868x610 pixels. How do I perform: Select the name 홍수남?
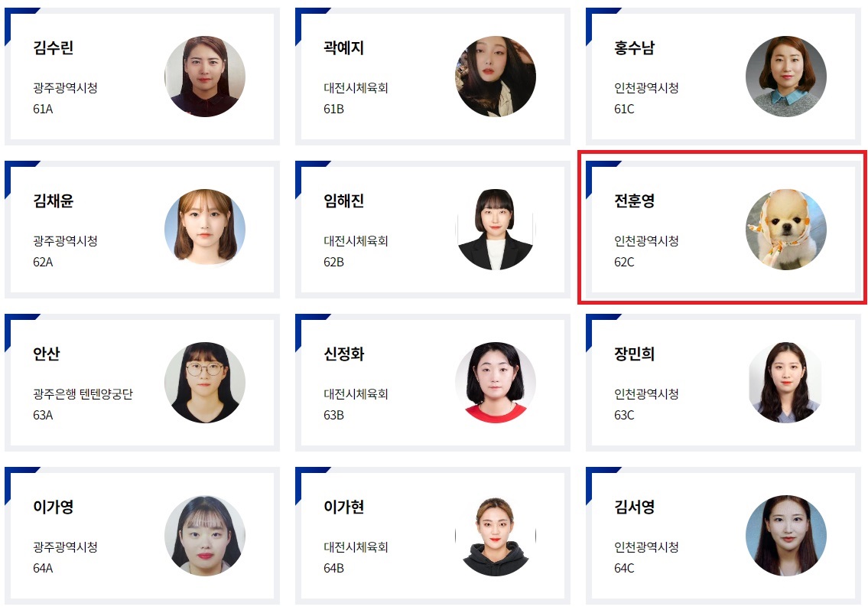pyautogui.click(x=635, y=47)
